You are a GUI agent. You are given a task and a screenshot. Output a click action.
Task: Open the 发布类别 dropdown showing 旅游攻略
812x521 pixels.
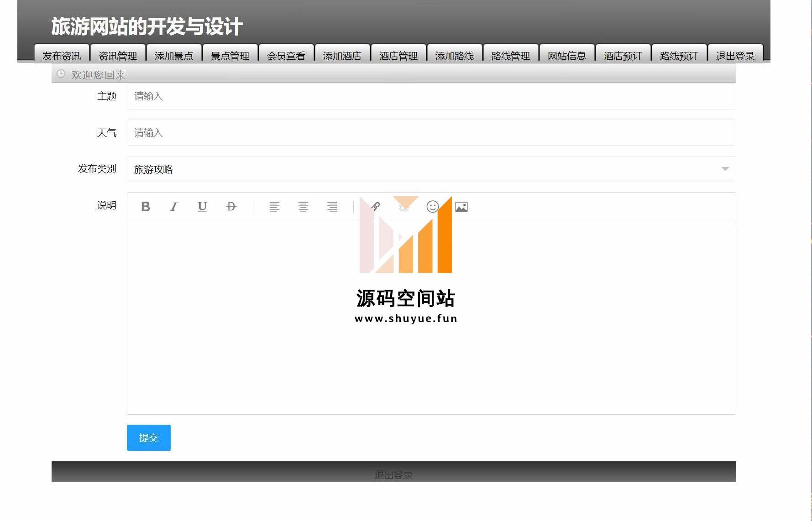pyautogui.click(x=431, y=169)
